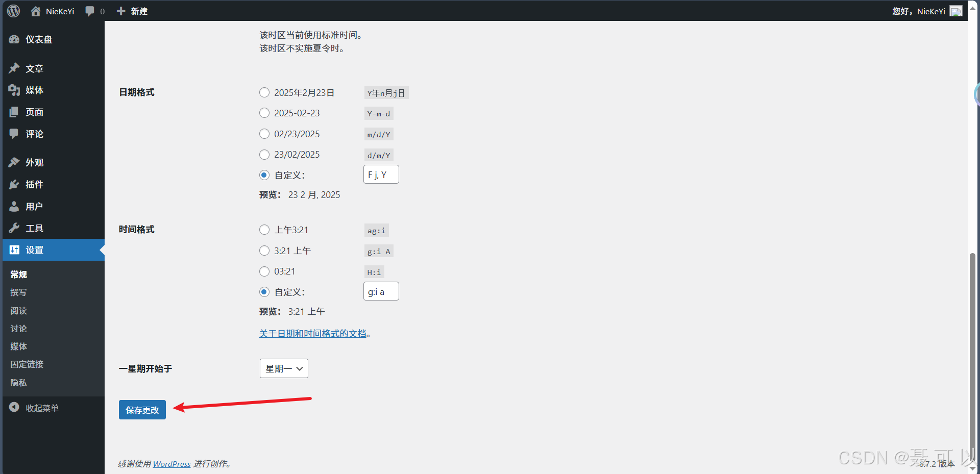Viewport: 980px width, 474px height.
Task: Click custom date format field 'F j, Y'
Action: [381, 174]
